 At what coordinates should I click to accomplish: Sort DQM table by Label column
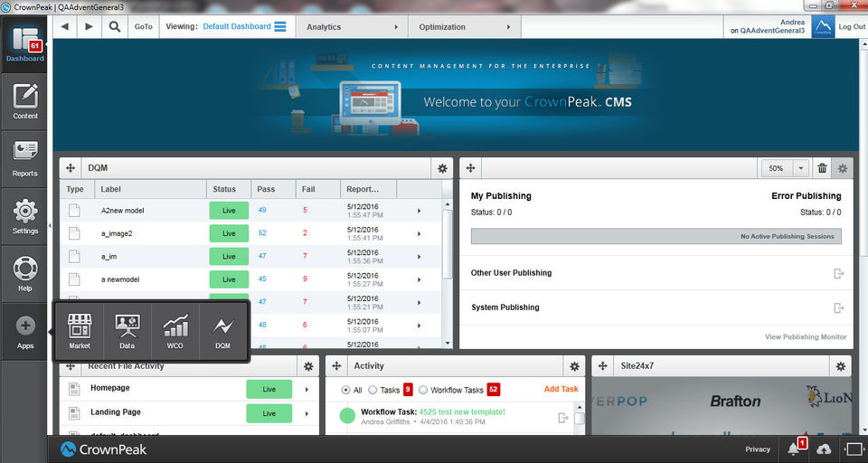151,189
